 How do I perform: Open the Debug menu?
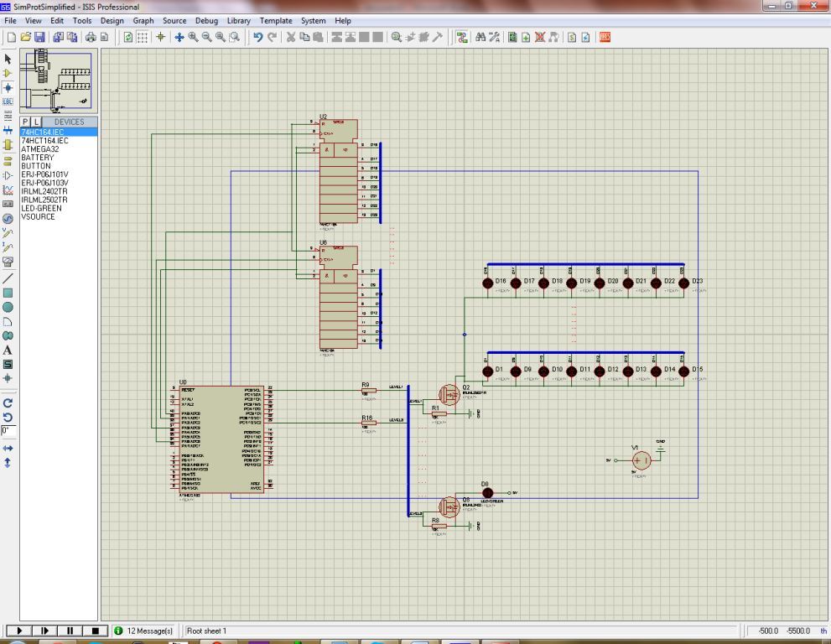tap(206, 20)
